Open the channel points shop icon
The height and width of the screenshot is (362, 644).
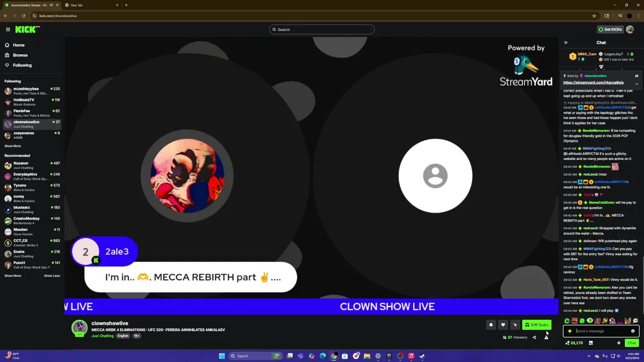[591, 343]
